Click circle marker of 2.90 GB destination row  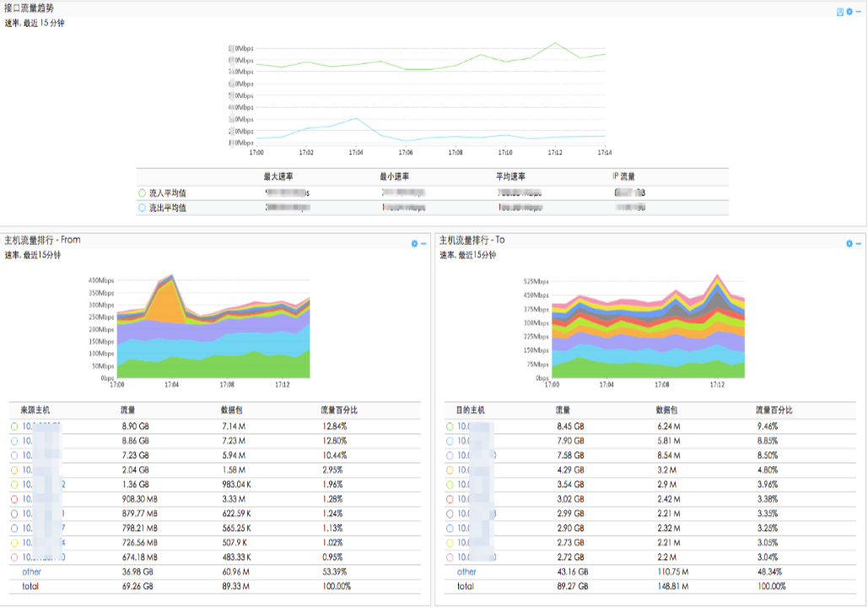pyautogui.click(x=450, y=529)
